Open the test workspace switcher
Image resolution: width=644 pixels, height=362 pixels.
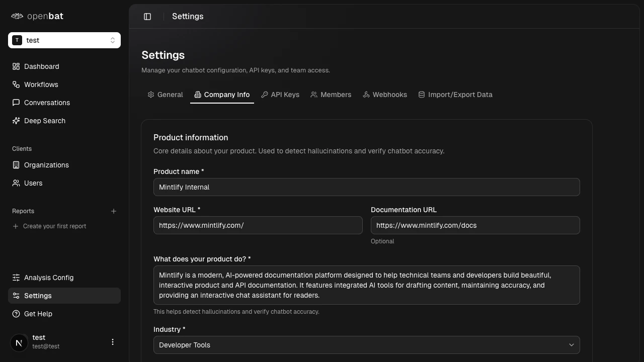[64, 40]
